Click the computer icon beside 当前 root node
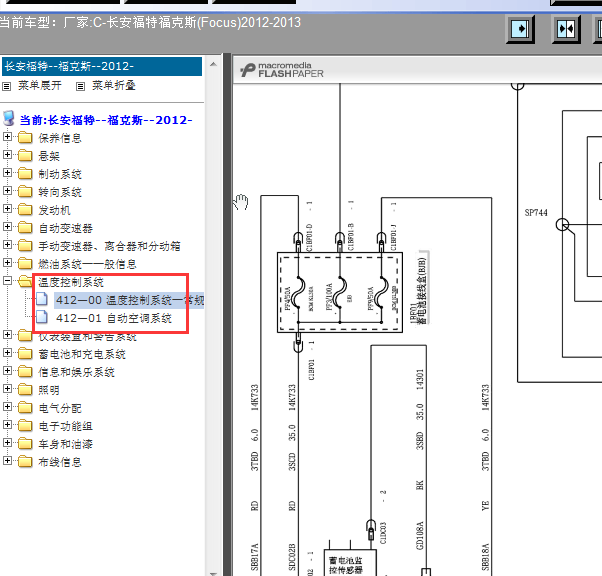 pyautogui.click(x=9, y=119)
